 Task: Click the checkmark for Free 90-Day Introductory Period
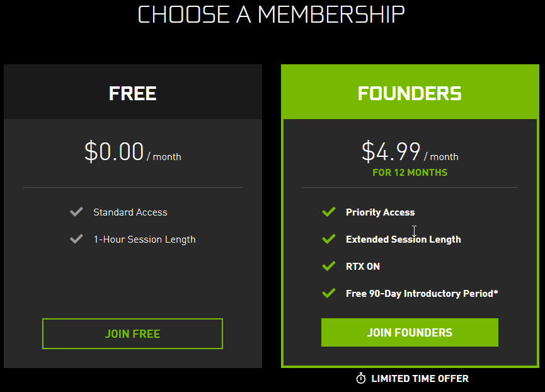click(x=328, y=294)
